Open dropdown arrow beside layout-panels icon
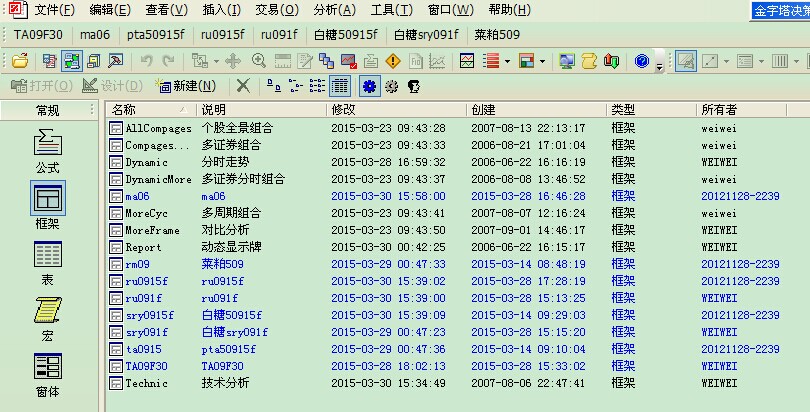Image resolution: width=810 pixels, height=412 pixels. (x=542, y=61)
